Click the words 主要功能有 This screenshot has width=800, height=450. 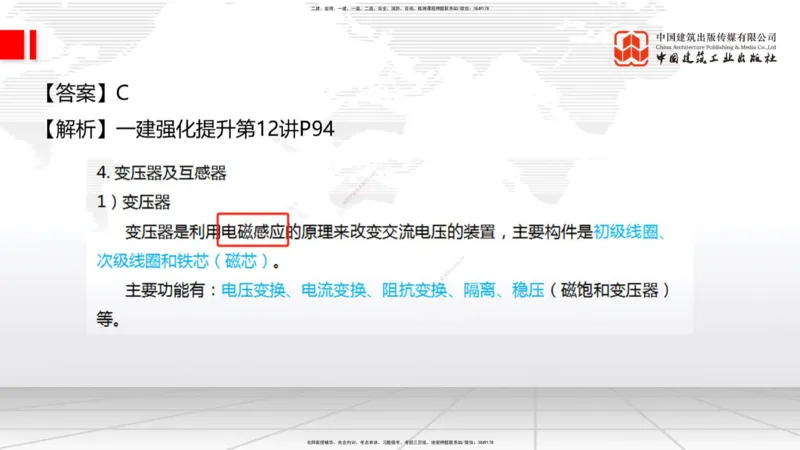pos(165,290)
